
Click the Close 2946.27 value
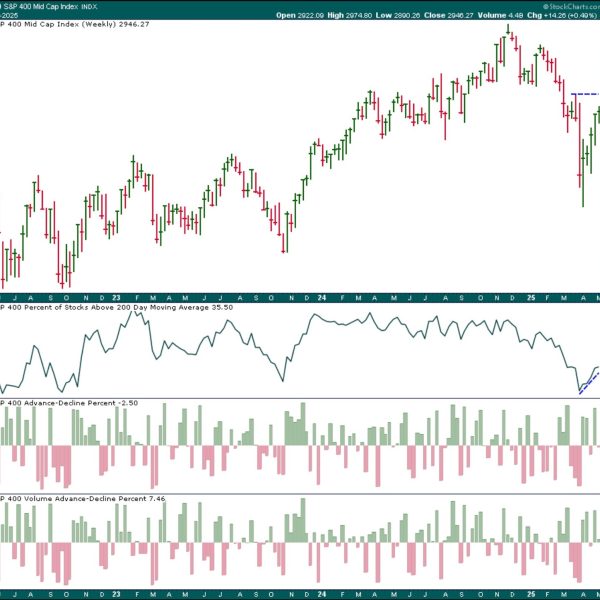coord(448,15)
